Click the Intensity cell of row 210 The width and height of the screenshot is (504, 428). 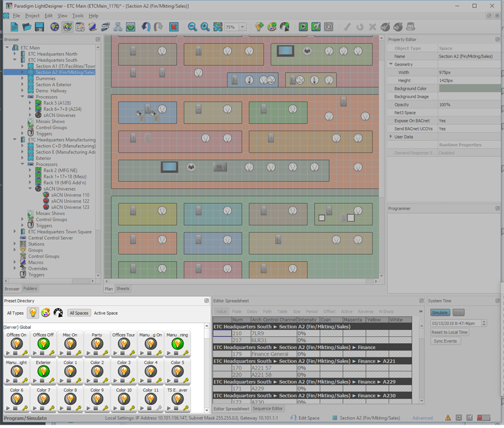(308, 333)
